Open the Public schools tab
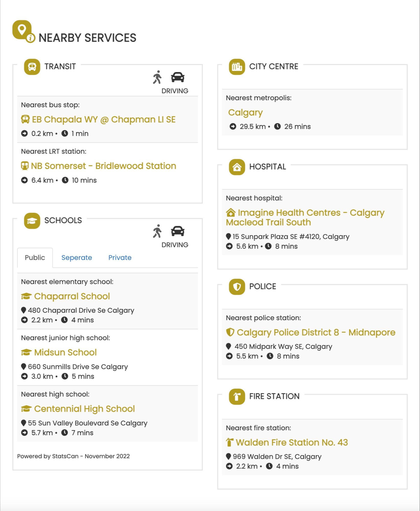 pyautogui.click(x=35, y=258)
